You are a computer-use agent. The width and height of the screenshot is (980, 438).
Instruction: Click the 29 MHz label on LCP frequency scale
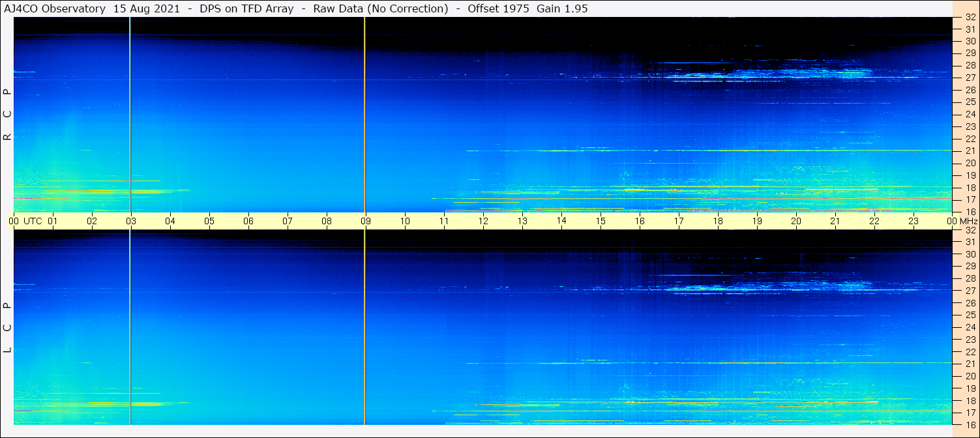pyautogui.click(x=970, y=267)
